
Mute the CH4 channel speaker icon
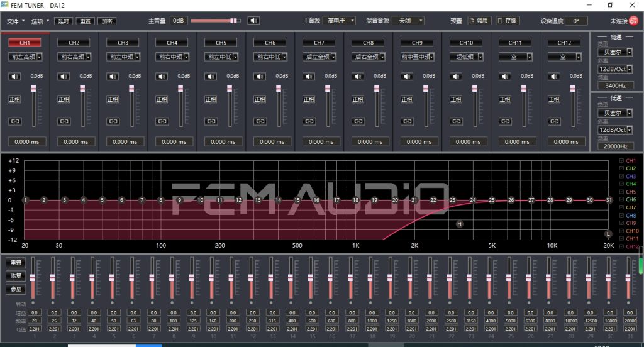point(162,77)
